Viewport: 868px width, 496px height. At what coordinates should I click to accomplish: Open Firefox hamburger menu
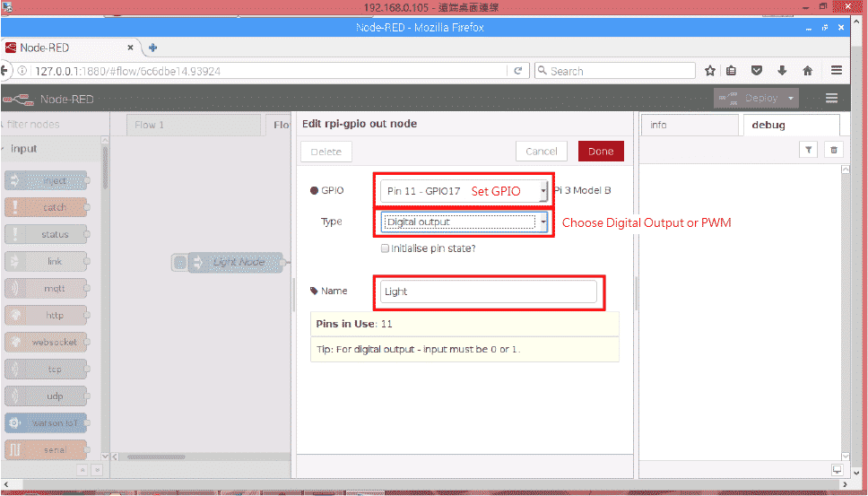pyautogui.click(x=837, y=70)
